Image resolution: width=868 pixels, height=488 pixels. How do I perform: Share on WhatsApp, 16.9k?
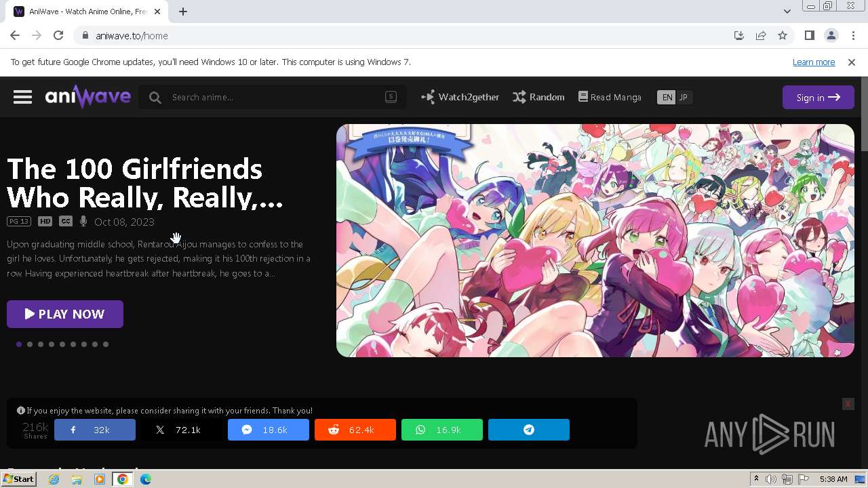(442, 430)
